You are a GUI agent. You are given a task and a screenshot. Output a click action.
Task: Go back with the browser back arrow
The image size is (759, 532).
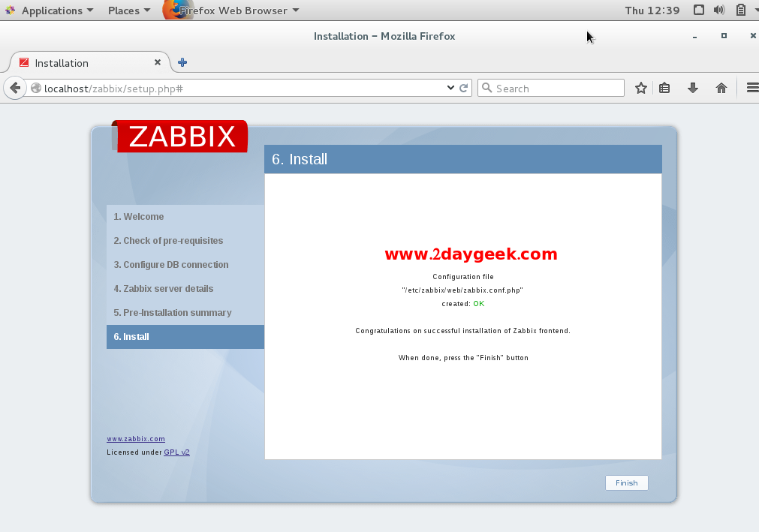coord(15,88)
